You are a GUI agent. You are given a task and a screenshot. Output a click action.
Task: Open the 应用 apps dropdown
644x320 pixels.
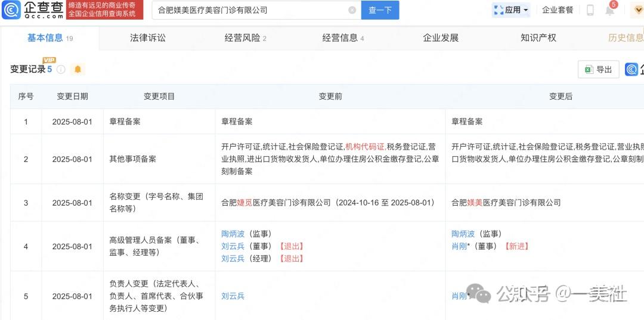coord(511,10)
